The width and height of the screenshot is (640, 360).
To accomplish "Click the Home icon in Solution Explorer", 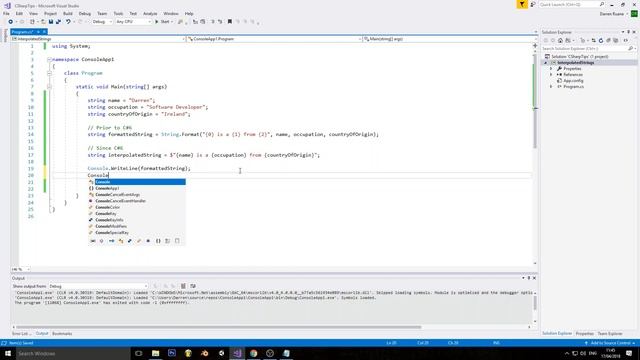I will tap(560, 40).
